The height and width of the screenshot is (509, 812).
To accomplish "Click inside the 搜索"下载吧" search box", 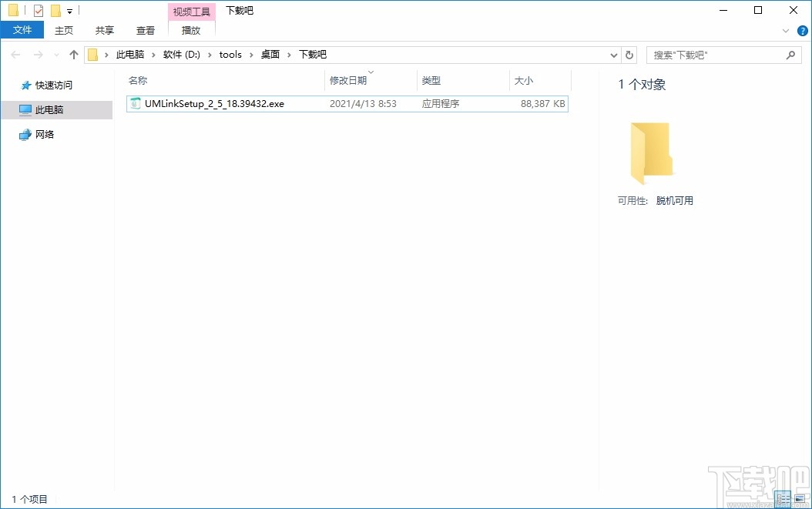I will (x=716, y=54).
